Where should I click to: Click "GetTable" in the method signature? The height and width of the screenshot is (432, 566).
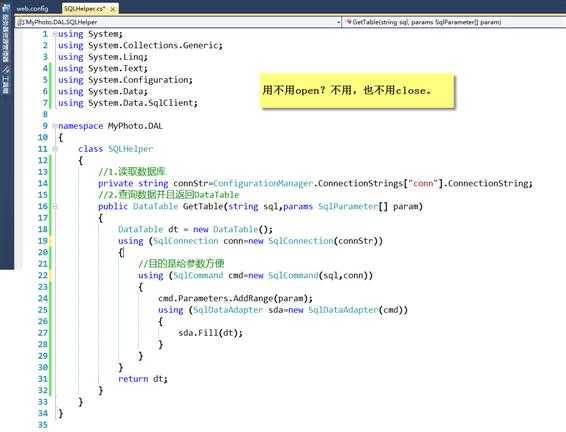203,206
